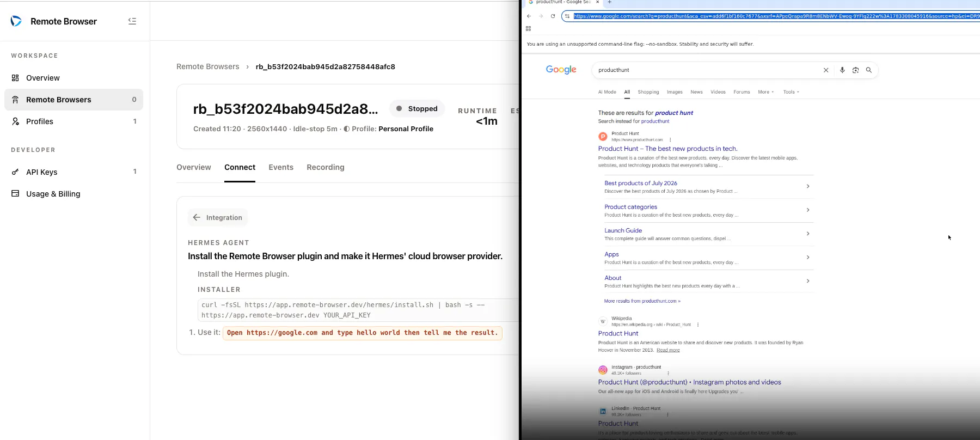This screenshot has height=440, width=980.
Task: Open Wikipedia result's three-dot options
Action: tap(698, 325)
